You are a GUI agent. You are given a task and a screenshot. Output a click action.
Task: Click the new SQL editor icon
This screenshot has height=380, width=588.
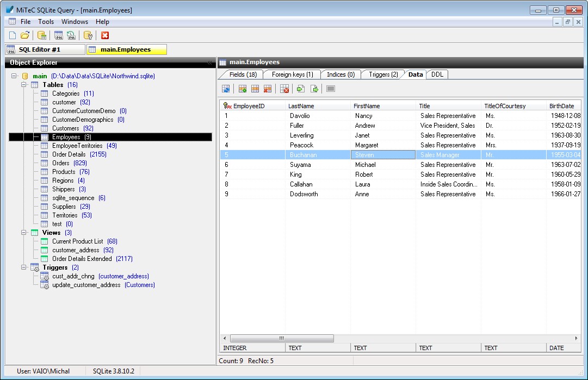pyautogui.click(x=58, y=35)
